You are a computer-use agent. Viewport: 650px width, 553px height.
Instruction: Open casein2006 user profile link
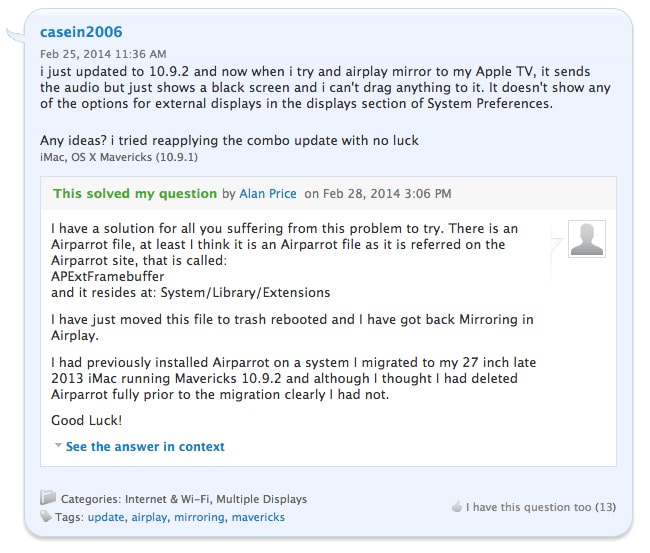[x=81, y=32]
